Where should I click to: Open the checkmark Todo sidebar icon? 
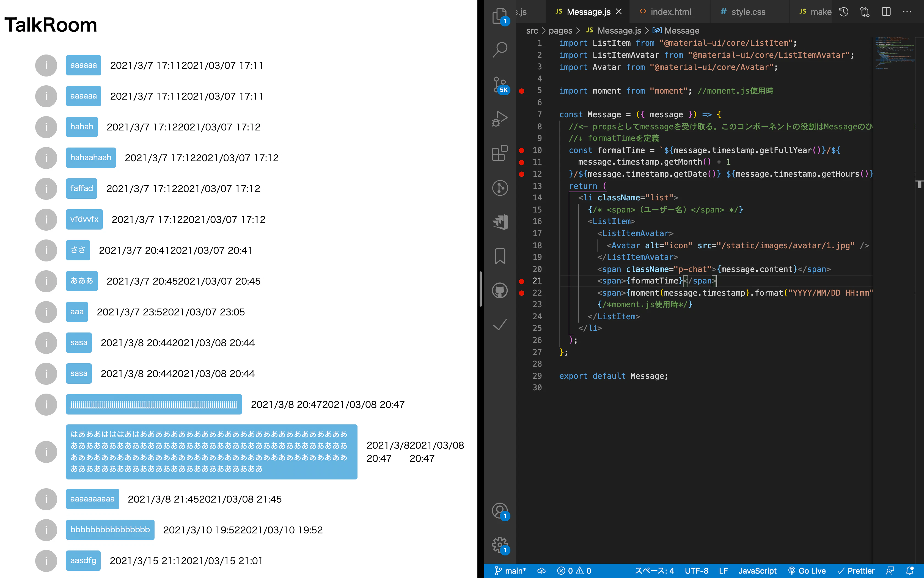click(x=500, y=325)
